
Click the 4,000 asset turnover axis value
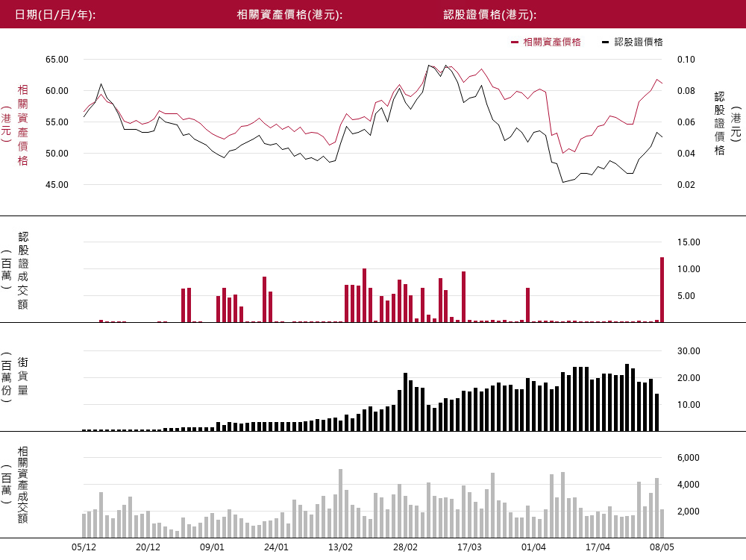tap(689, 485)
